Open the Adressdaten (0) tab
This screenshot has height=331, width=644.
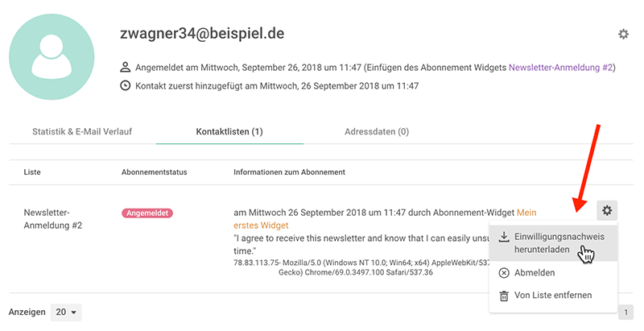pyautogui.click(x=377, y=132)
